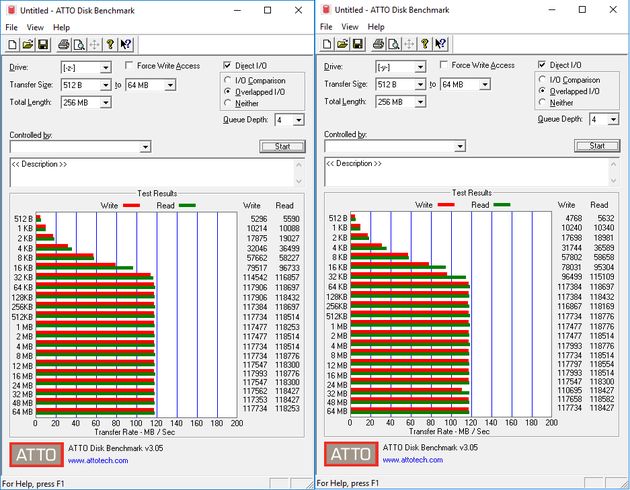Viewport: 630px width, 490px height.
Task: Click About question-mark icon in right window toolbar
Action: pyautogui.click(x=425, y=43)
